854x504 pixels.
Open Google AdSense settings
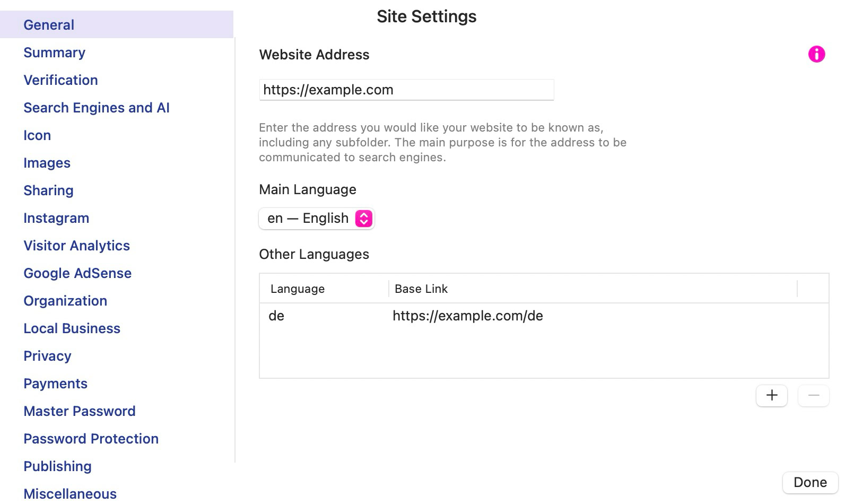tap(77, 273)
